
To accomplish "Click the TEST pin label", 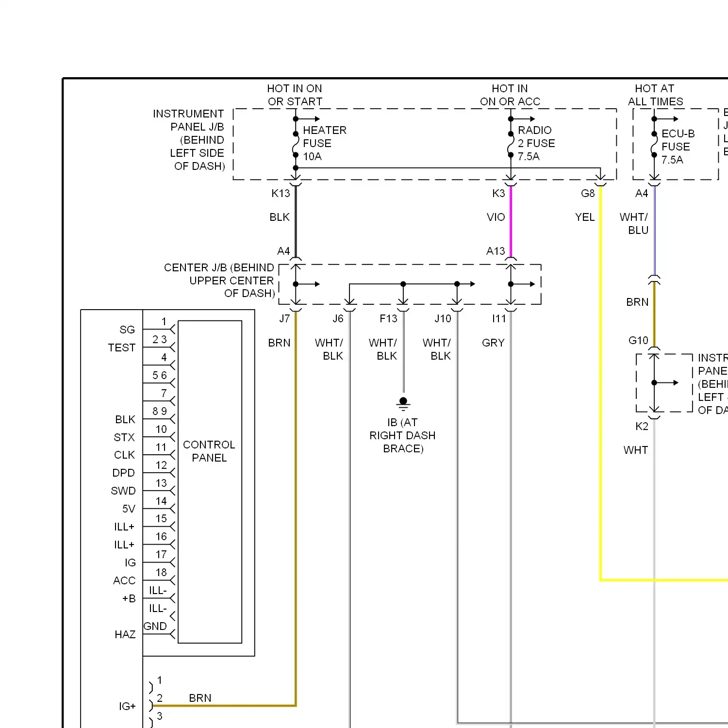I will (122, 347).
